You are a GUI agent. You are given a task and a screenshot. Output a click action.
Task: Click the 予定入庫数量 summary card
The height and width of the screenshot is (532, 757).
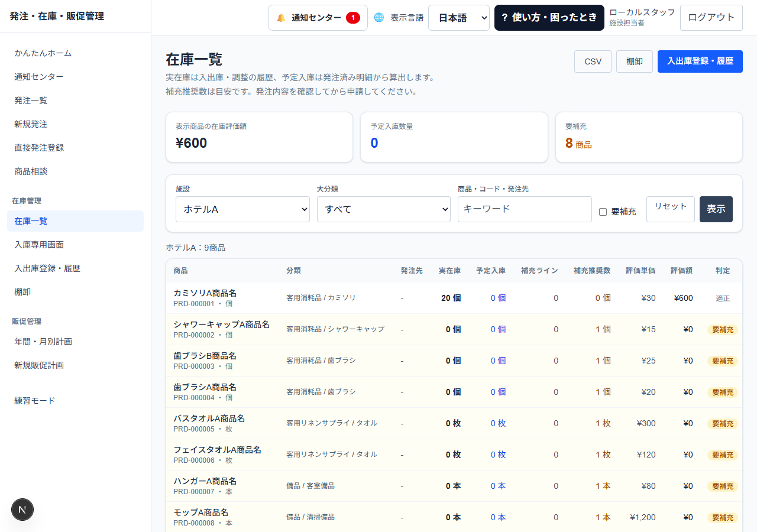[x=454, y=137]
